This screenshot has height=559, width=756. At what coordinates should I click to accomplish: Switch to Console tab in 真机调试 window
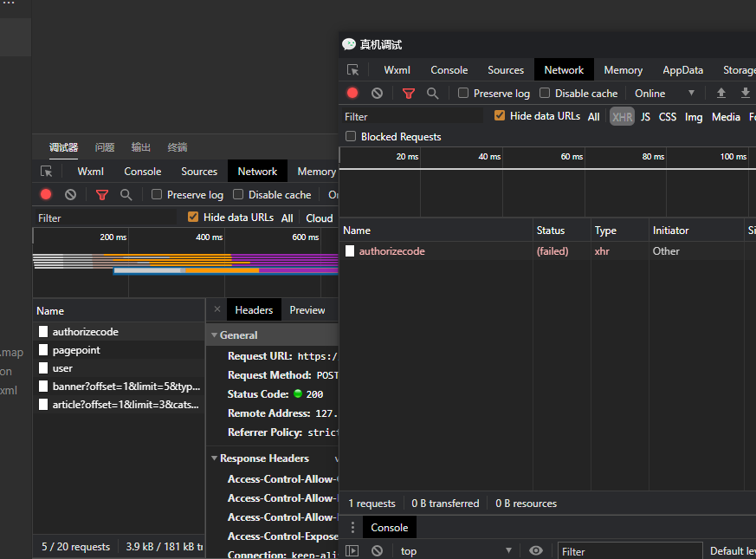(x=449, y=70)
